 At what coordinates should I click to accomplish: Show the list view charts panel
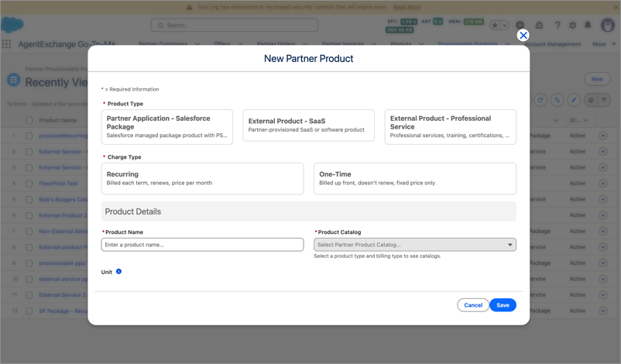[x=591, y=100]
